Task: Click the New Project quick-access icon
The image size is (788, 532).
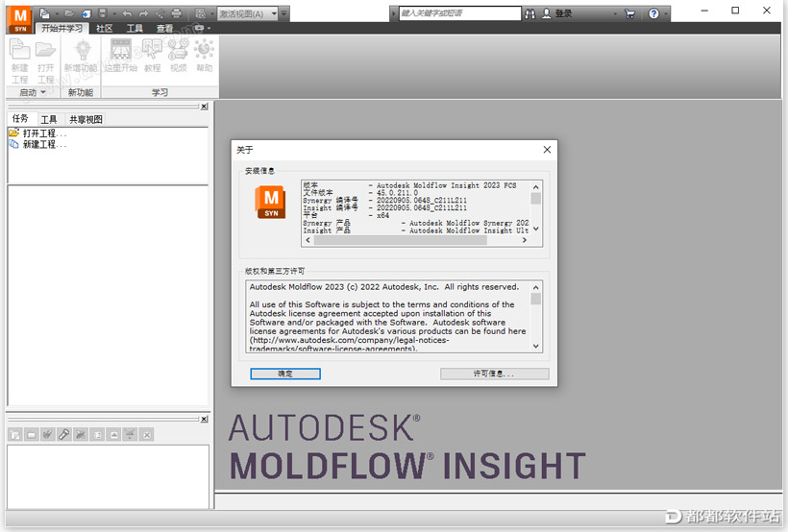Action: coord(45,13)
